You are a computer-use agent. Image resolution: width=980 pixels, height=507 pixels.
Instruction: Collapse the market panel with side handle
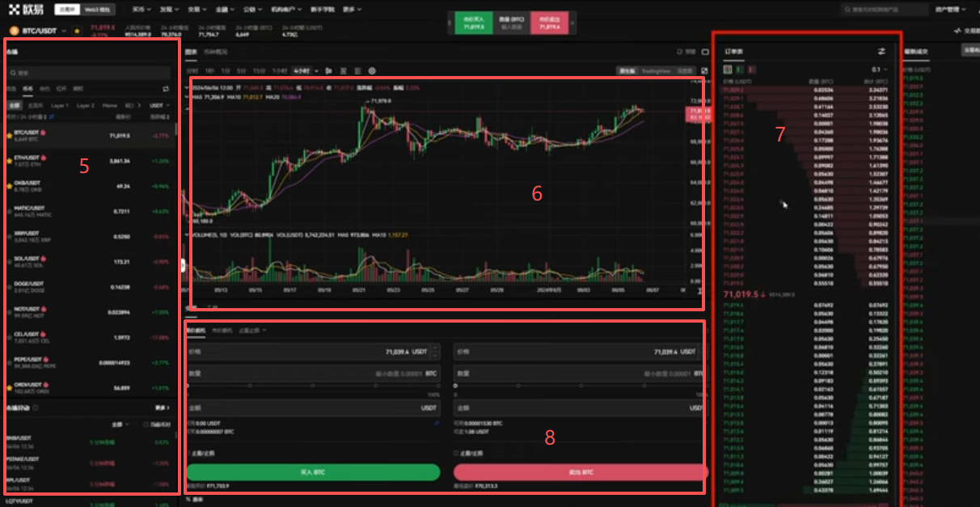point(184,264)
